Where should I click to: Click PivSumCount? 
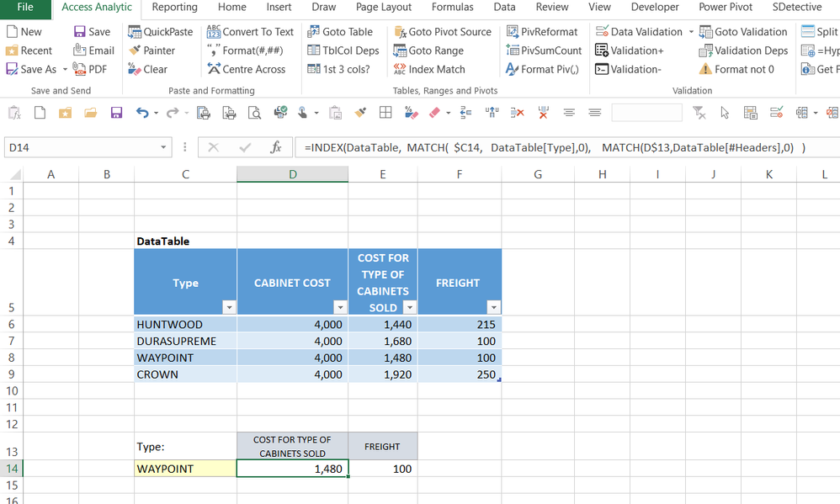tap(544, 50)
